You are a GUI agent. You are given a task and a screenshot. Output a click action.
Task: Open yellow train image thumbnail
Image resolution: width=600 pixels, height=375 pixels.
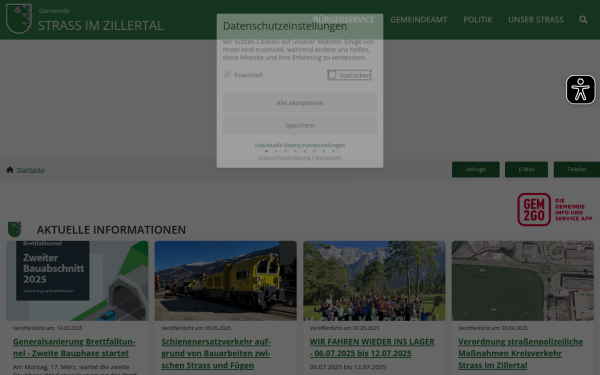point(225,280)
